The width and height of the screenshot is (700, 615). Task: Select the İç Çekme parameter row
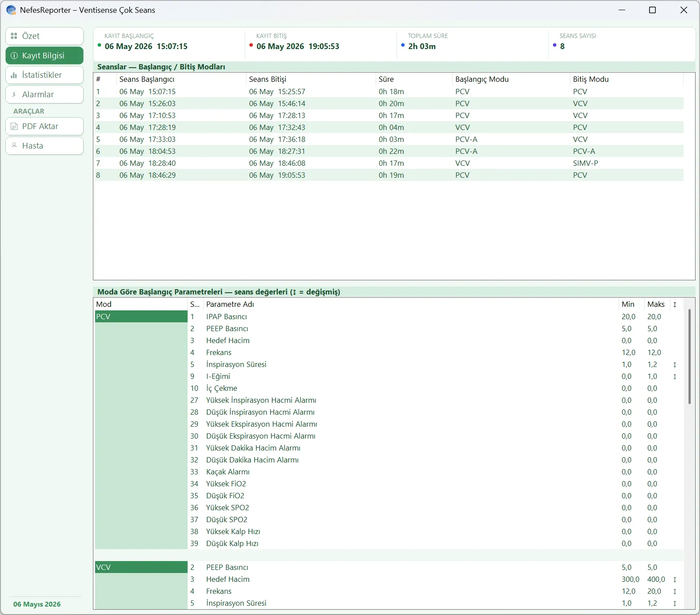(435, 388)
